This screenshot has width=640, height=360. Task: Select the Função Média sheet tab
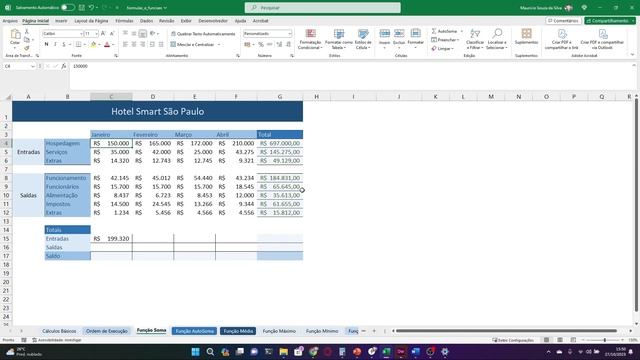[x=238, y=331]
